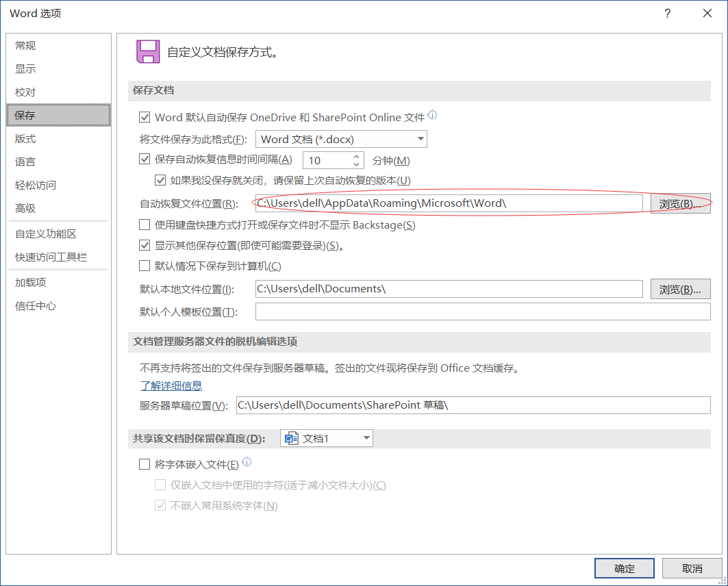
Task: Click the info icon next to OneDrive autosave
Action: point(432,114)
